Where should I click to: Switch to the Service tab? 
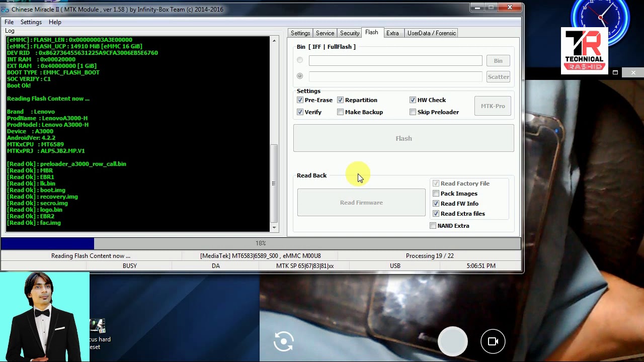tap(325, 33)
